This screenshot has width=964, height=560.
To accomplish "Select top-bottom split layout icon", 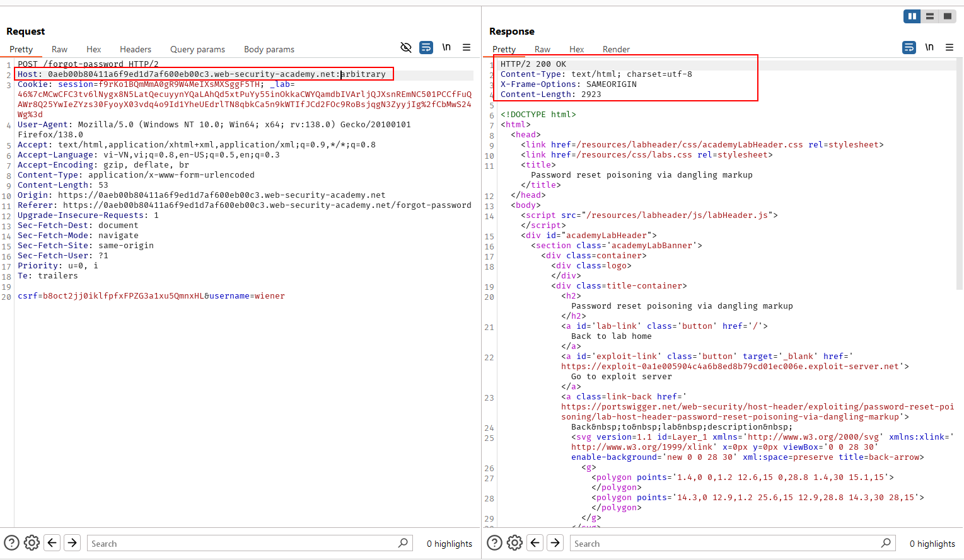I will pyautogui.click(x=929, y=16).
